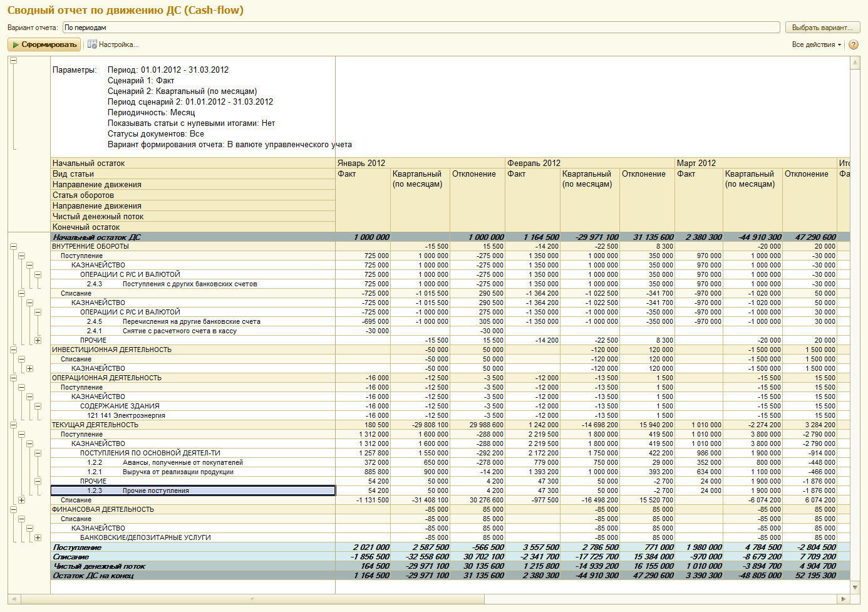This screenshot has height=612, width=868.
Task: Click the vertical scrollbar down arrow
Action: click(855, 588)
